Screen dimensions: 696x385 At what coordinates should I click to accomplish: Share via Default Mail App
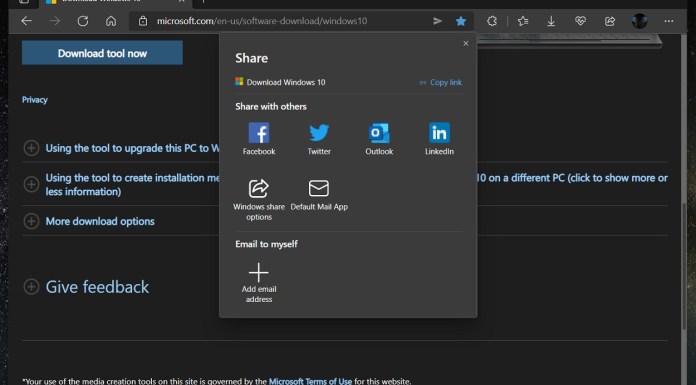(319, 195)
